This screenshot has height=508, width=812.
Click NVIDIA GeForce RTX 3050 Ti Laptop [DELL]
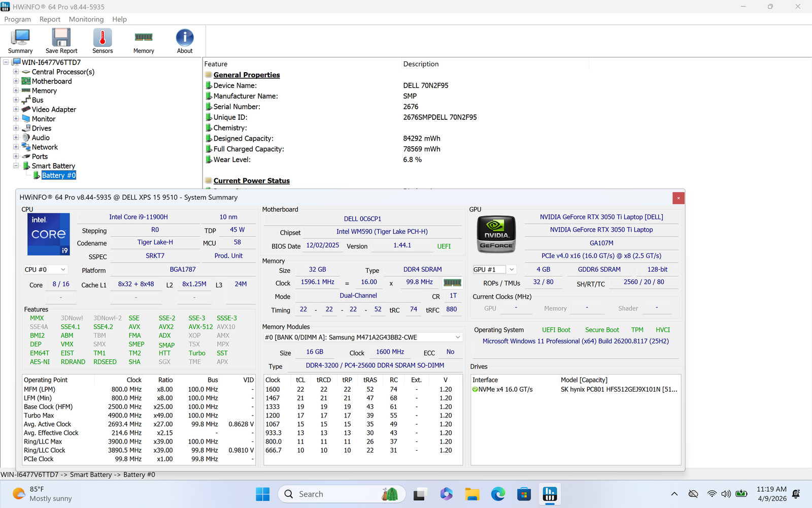pyautogui.click(x=601, y=217)
